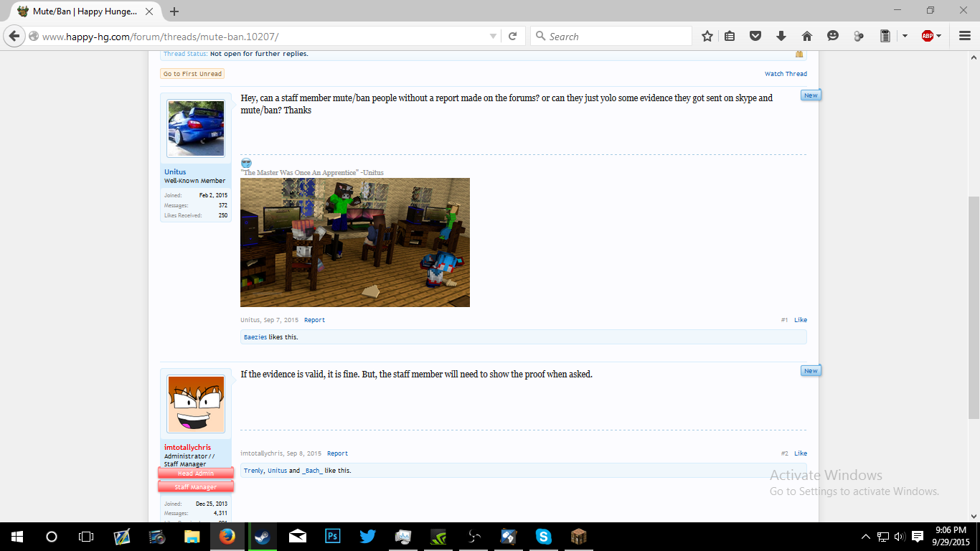This screenshot has height=551, width=980.
Task: Click the thread-locked padlock icon
Action: 799,54
